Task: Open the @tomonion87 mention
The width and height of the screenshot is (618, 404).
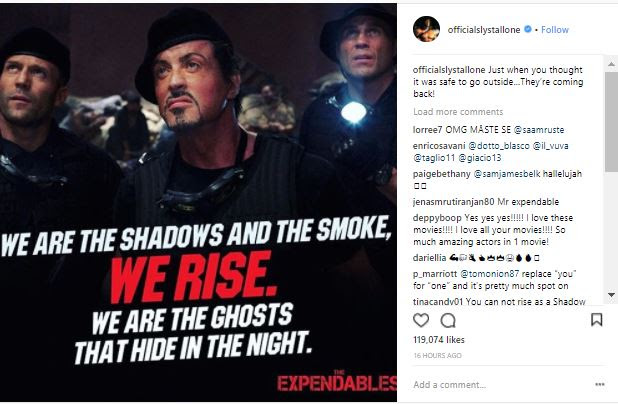Action: coord(490,274)
